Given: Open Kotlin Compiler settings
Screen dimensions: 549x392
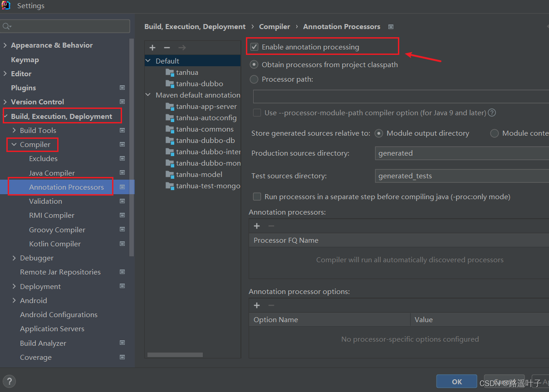Looking at the screenshot, I should point(55,244).
